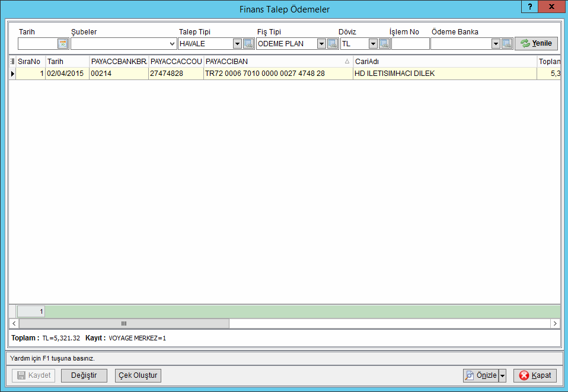Image resolution: width=568 pixels, height=392 pixels.
Task: Click the help question mark button
Action: coord(530,7)
